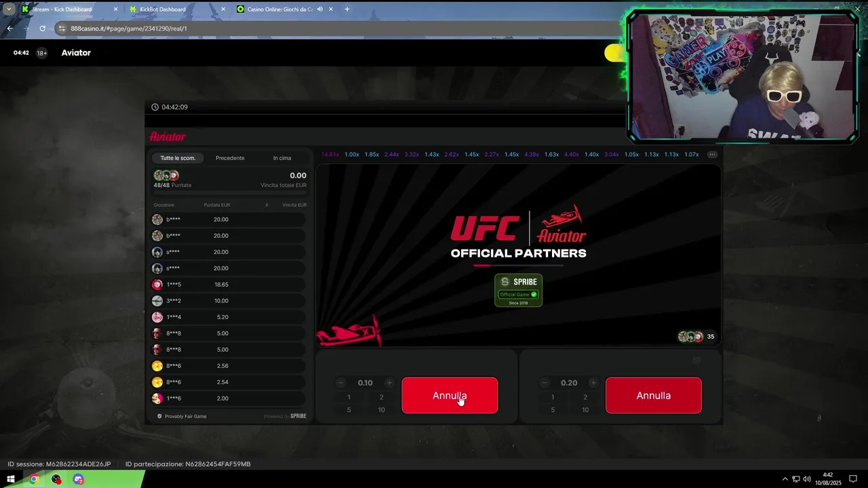Click the 0.20 bet amount field
This screenshot has height=488, width=868.
click(569, 383)
